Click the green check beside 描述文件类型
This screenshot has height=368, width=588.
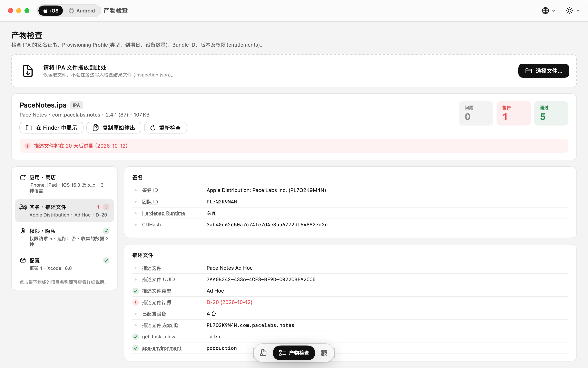pos(136,291)
